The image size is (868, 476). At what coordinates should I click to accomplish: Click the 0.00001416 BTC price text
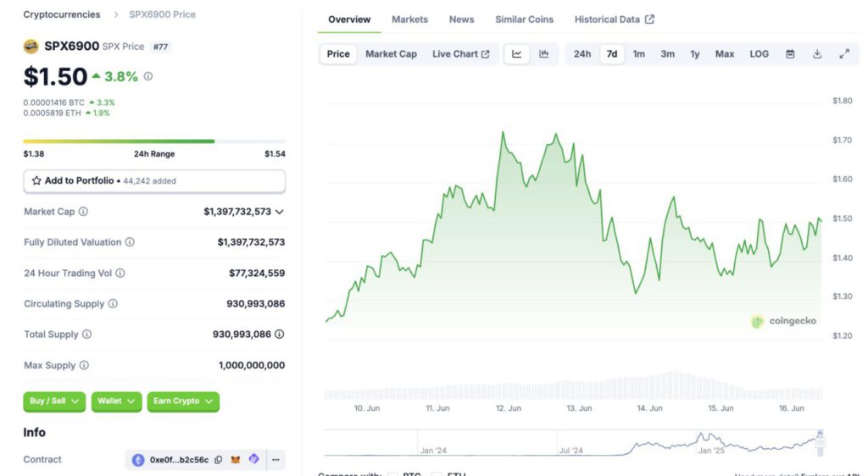[x=53, y=102]
